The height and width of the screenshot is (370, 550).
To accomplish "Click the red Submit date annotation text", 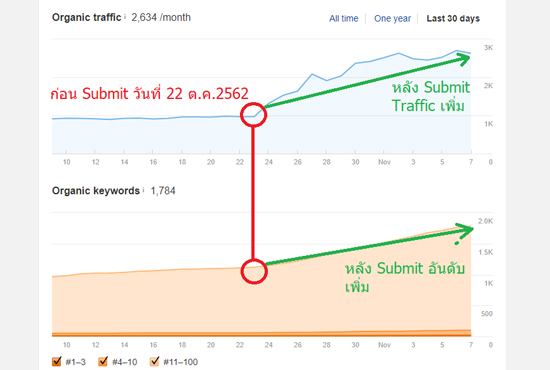I will coord(149,94).
